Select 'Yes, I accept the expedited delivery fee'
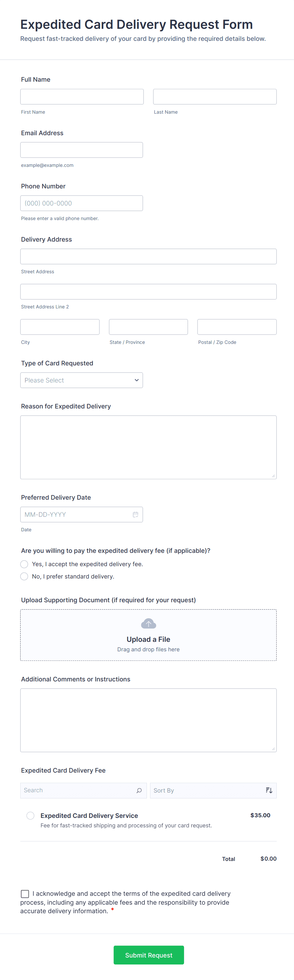294x980 pixels. (24, 564)
